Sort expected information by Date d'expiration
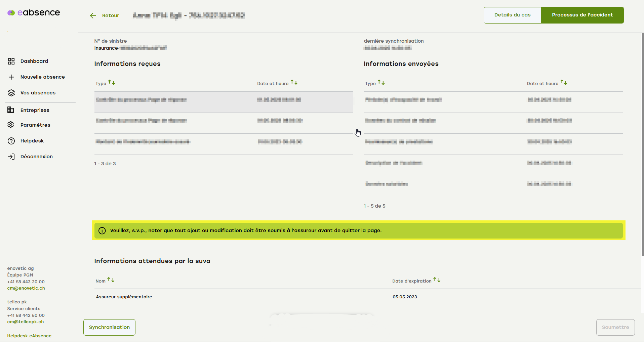Image resolution: width=644 pixels, height=342 pixels. coord(437,280)
